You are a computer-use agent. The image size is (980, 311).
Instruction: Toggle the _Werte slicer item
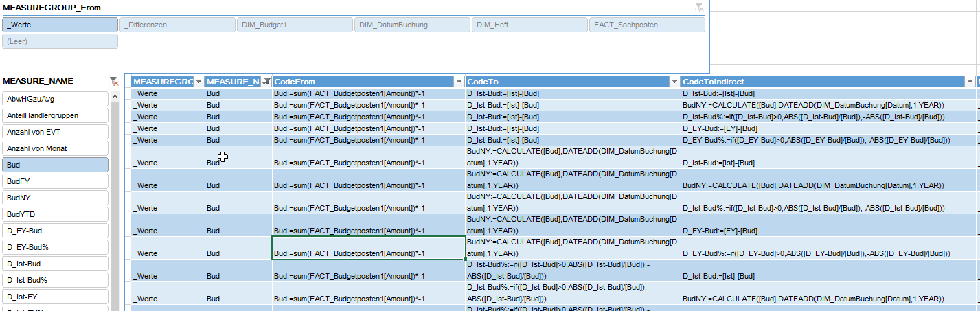60,25
